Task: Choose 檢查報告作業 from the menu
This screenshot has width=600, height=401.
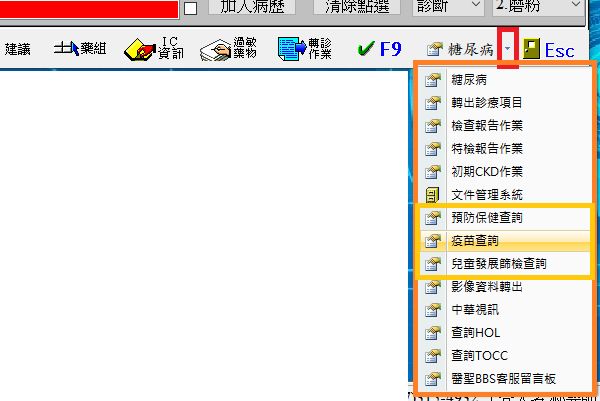Action: (487, 125)
